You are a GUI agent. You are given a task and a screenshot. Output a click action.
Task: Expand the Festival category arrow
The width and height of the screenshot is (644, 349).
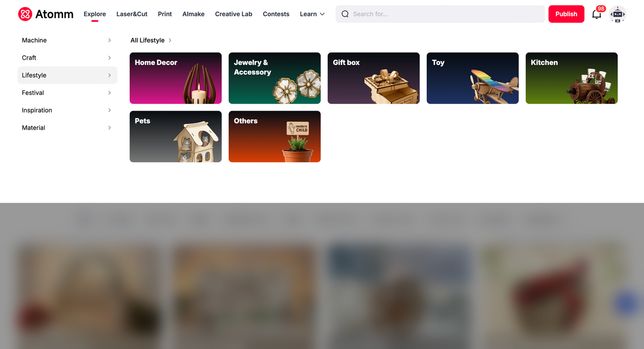[110, 93]
